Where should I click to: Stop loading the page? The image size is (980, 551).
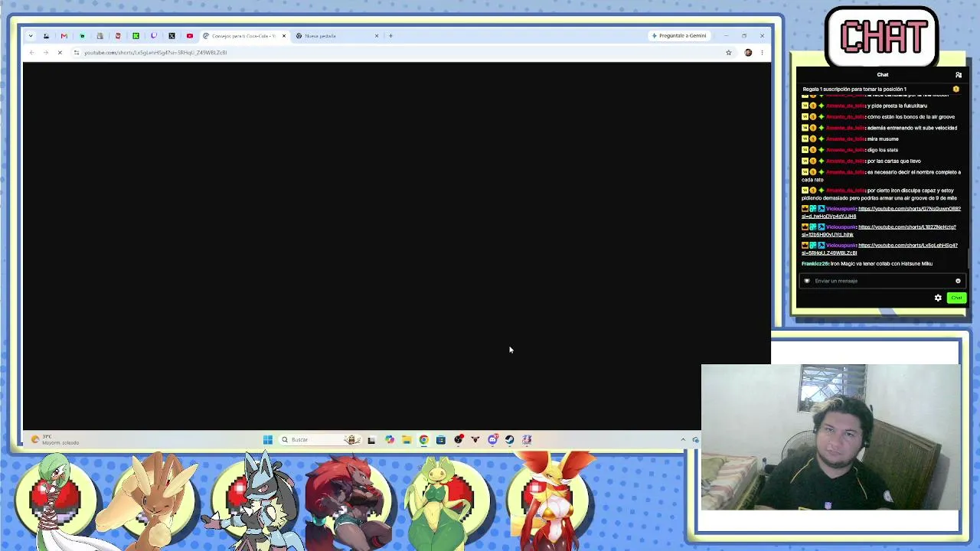(60, 53)
